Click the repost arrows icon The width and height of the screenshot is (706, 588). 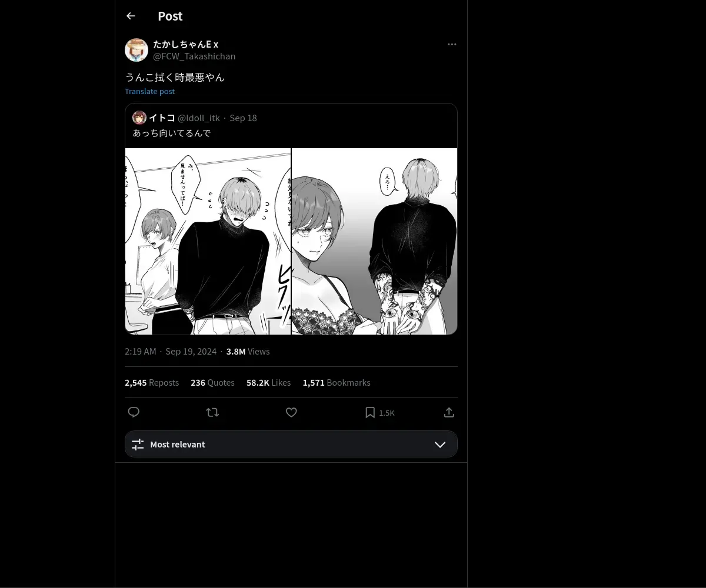click(212, 412)
